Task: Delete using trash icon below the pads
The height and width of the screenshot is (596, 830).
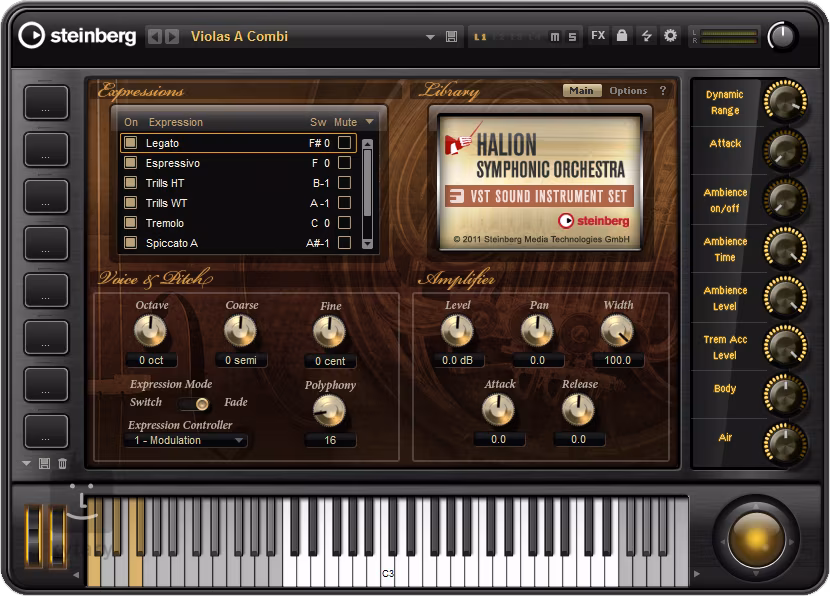Action: coord(62,463)
